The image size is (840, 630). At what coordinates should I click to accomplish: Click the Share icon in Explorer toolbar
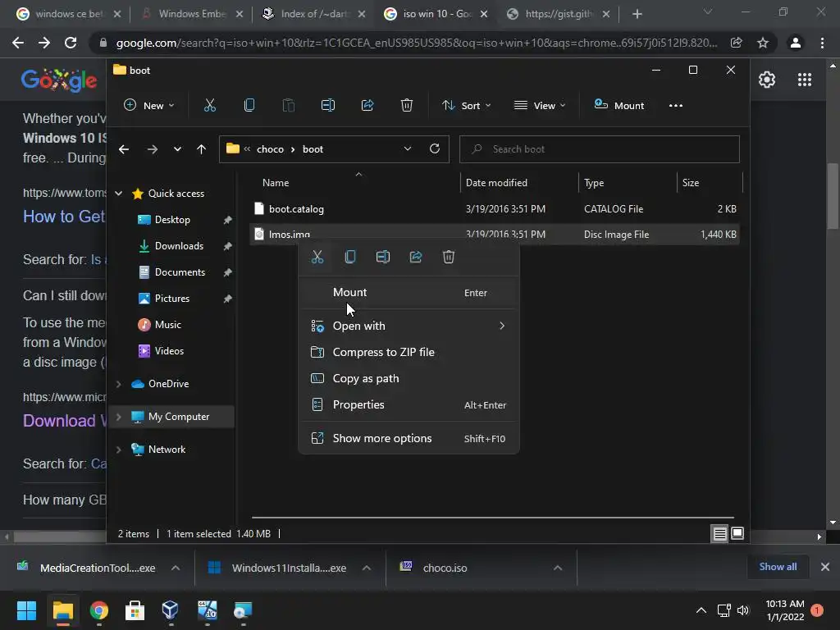(x=367, y=106)
